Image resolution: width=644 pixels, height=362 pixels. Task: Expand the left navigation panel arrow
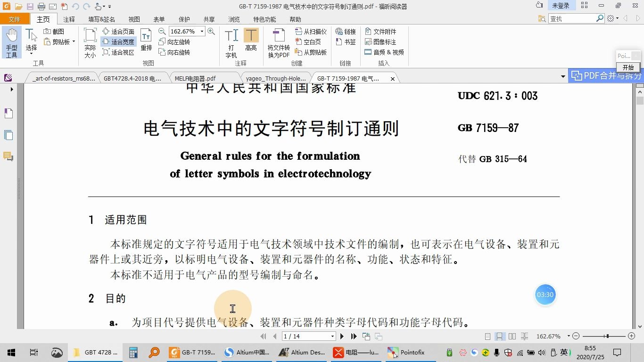[x=12, y=89]
